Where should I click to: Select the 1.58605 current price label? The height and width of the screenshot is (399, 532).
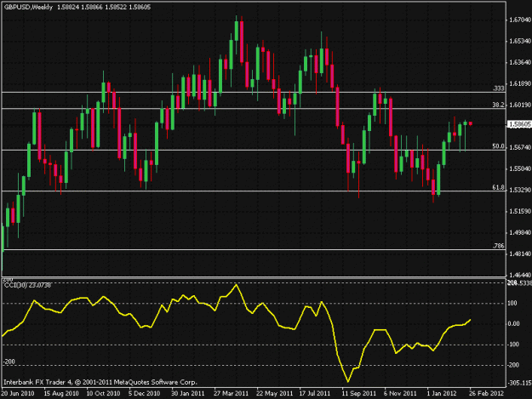click(x=520, y=124)
